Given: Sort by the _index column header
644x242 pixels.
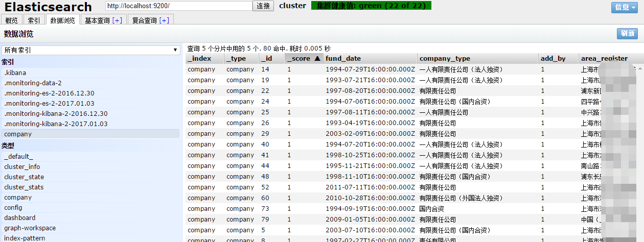Looking at the screenshot, I should [x=204, y=59].
